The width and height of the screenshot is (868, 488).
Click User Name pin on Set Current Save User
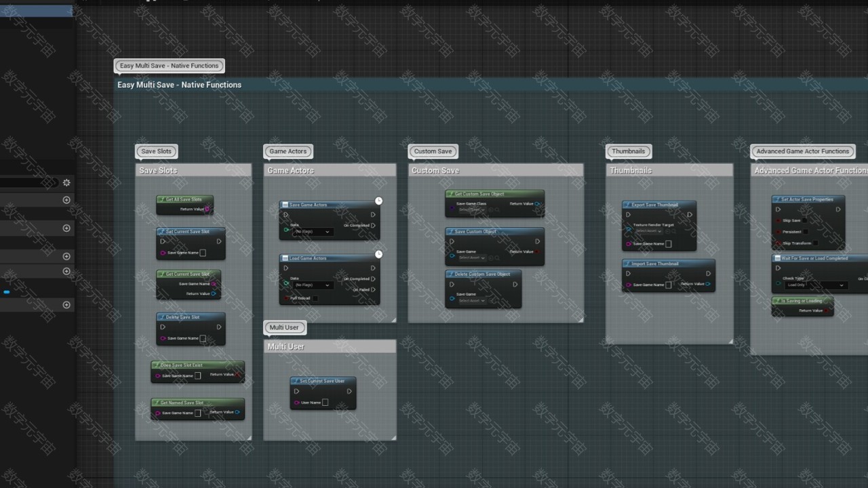coord(296,403)
